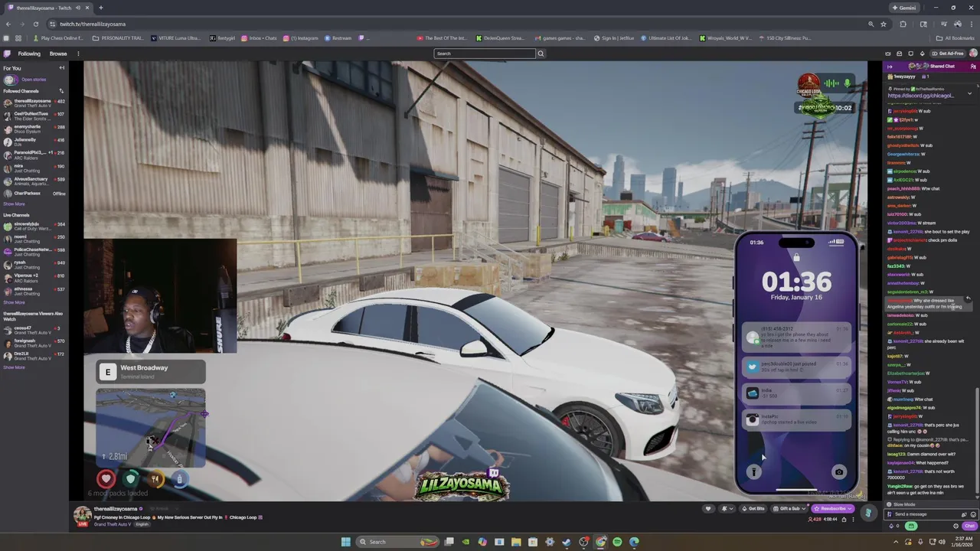This screenshot has height=551, width=980.
Task: Go to the Following tab
Action: pyautogui.click(x=29, y=54)
